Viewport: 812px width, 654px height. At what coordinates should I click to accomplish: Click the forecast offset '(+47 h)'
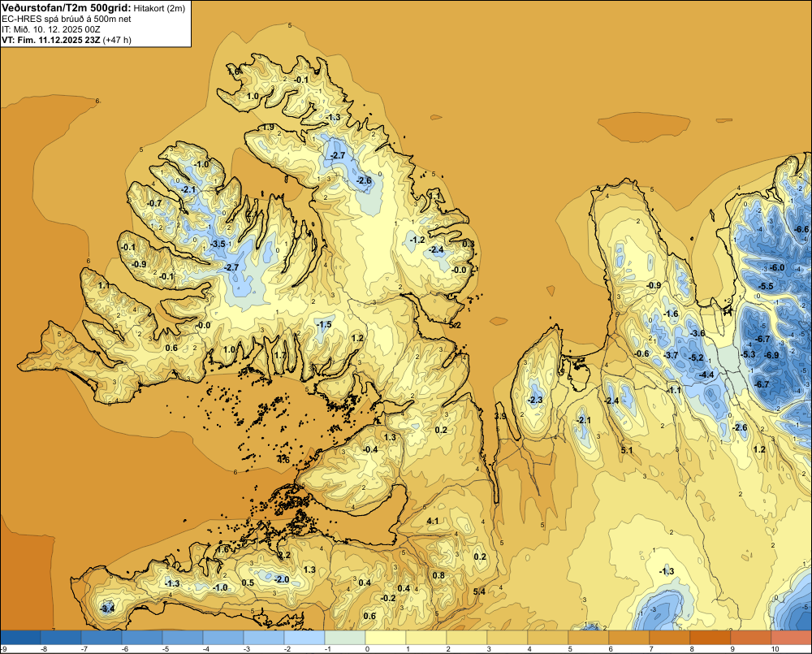(x=117, y=40)
